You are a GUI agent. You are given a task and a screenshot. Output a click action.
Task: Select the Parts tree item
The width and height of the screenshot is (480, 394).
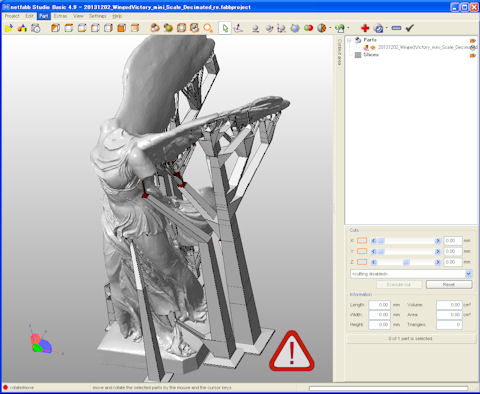coord(370,40)
